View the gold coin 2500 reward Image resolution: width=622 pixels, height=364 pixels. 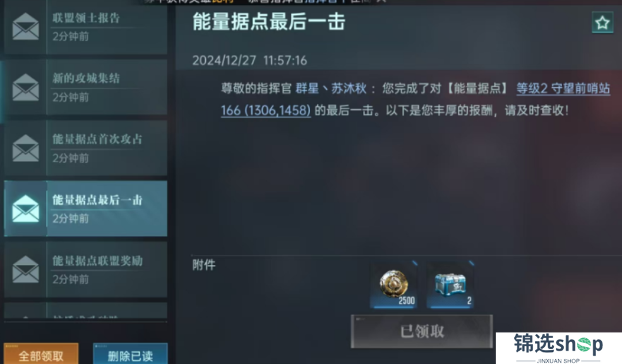[394, 285]
